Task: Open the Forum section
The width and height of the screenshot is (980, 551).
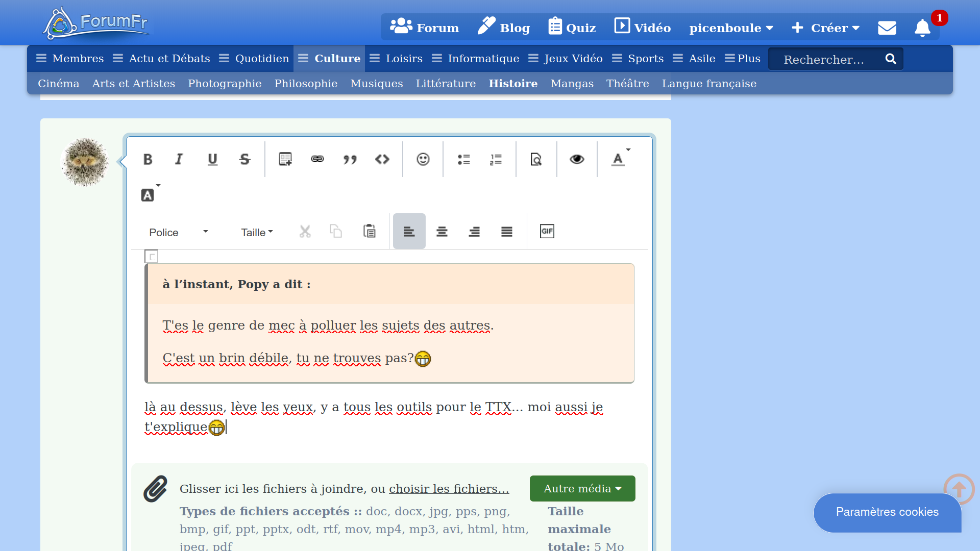Action: pyautogui.click(x=424, y=28)
